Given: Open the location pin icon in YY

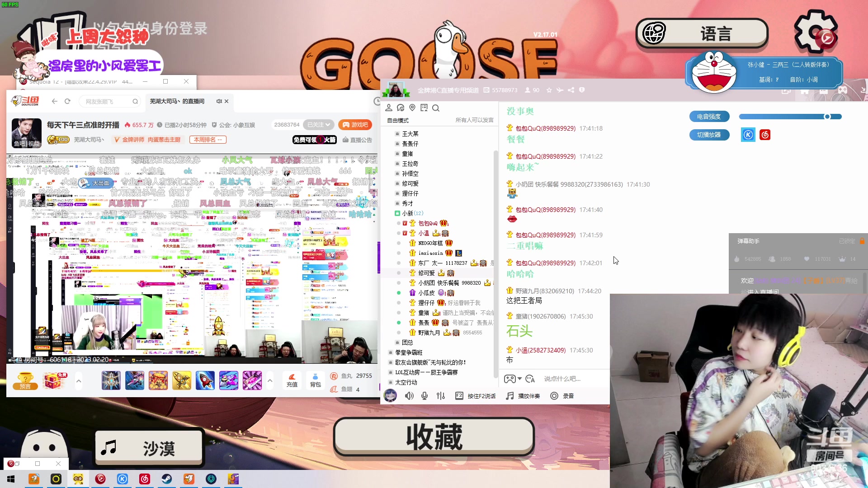Looking at the screenshot, I should click(412, 108).
